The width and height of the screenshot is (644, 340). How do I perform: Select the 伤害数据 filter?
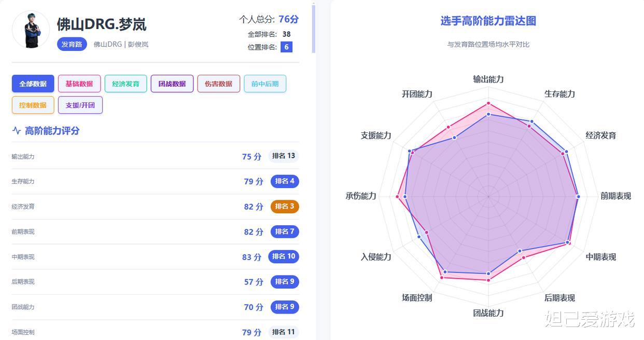click(x=218, y=84)
